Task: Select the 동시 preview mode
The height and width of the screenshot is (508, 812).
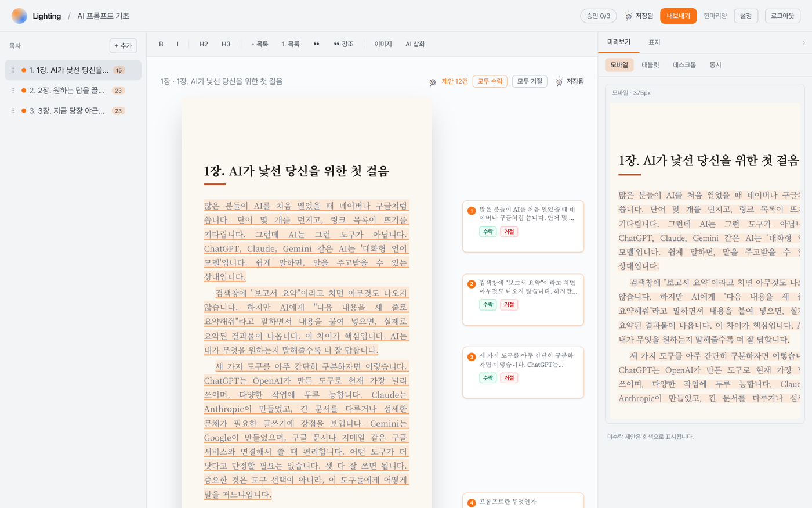Action: tap(715, 65)
